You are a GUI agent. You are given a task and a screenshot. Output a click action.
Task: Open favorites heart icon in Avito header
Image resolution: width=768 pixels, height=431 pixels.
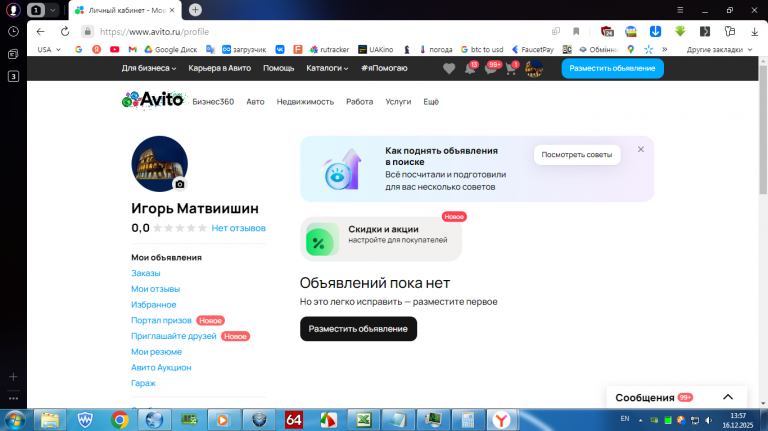coord(449,69)
